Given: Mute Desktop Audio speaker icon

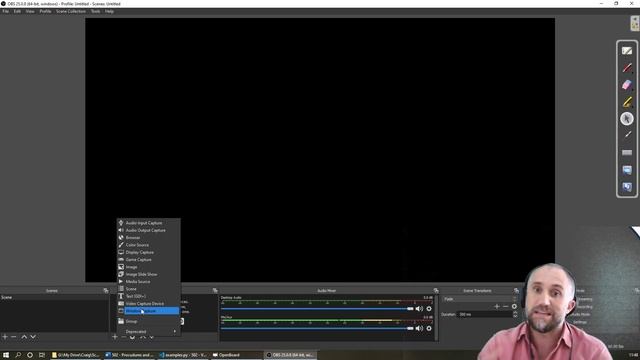Looking at the screenshot, I should pyautogui.click(x=419, y=309).
